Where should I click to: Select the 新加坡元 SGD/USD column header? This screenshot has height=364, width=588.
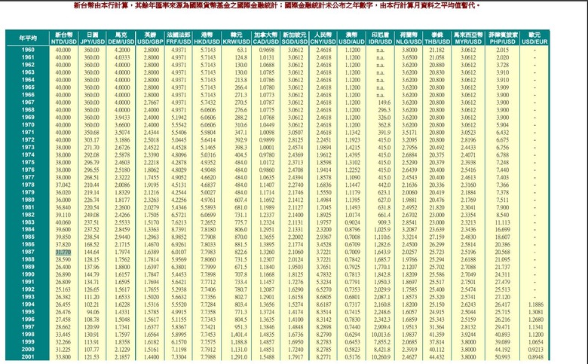coord(294,38)
